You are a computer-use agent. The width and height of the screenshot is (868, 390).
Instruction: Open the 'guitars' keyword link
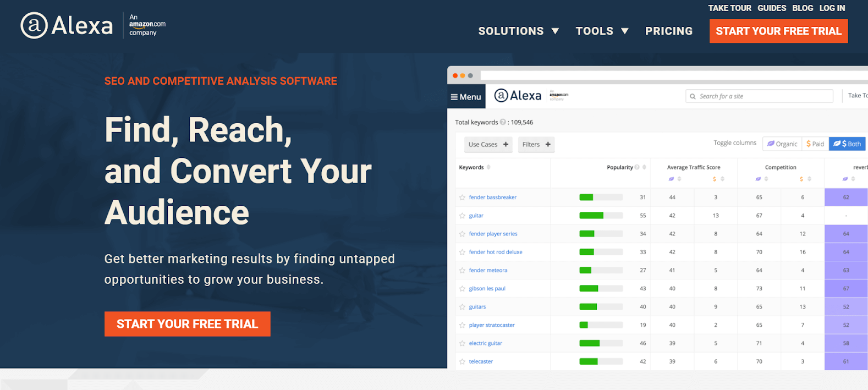(477, 307)
